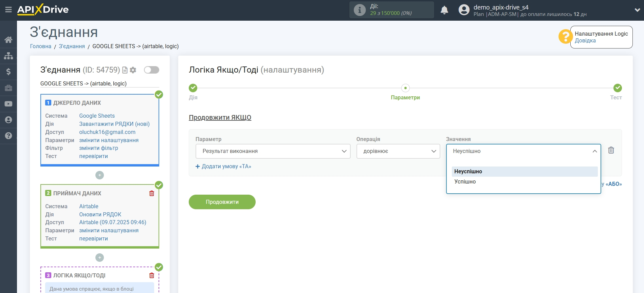The image size is (644, 293).
Task: Open Airtable (09.07.2025 09:46) access link
Action: coord(113,222)
